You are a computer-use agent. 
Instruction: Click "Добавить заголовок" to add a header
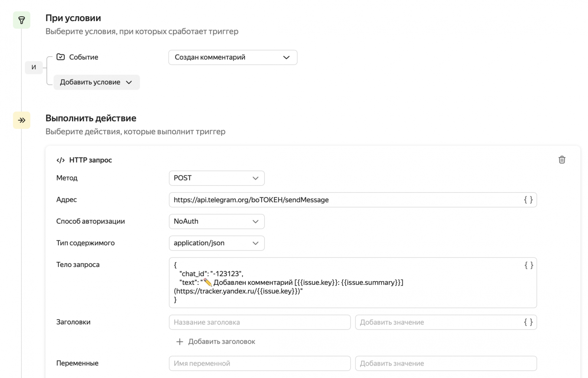point(215,341)
